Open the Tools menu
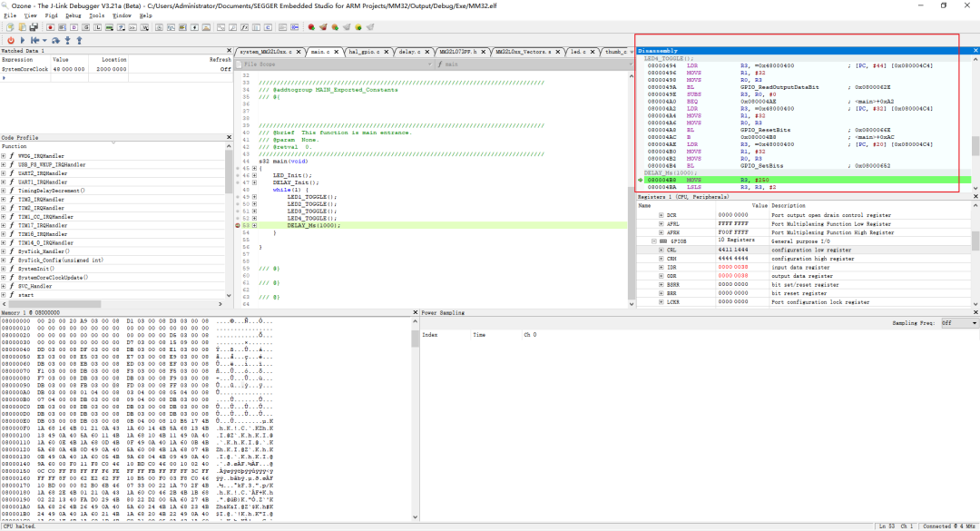Screen dimensions: 980x531 97,15
